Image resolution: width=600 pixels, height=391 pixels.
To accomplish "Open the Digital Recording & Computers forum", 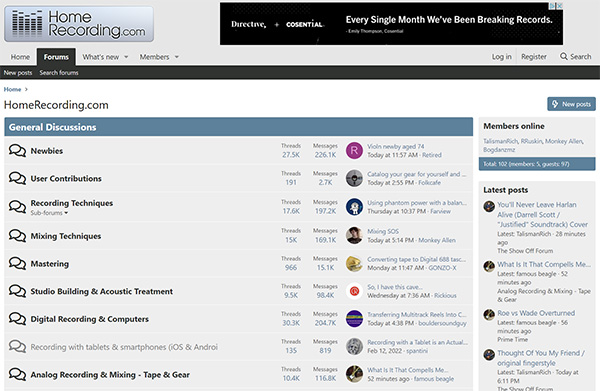I will (90, 319).
